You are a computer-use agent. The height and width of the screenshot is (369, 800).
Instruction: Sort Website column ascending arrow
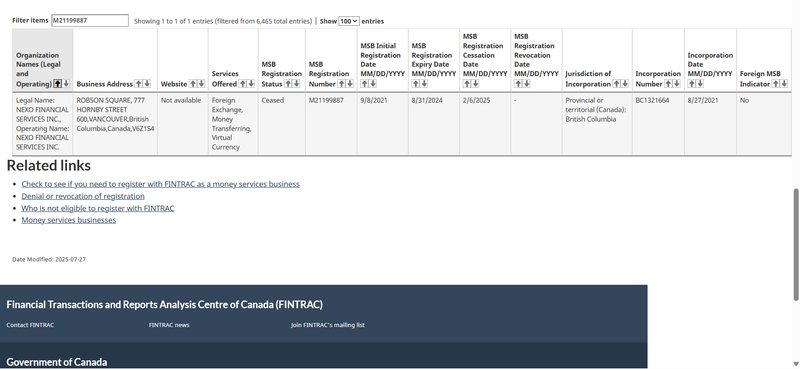[x=193, y=84]
